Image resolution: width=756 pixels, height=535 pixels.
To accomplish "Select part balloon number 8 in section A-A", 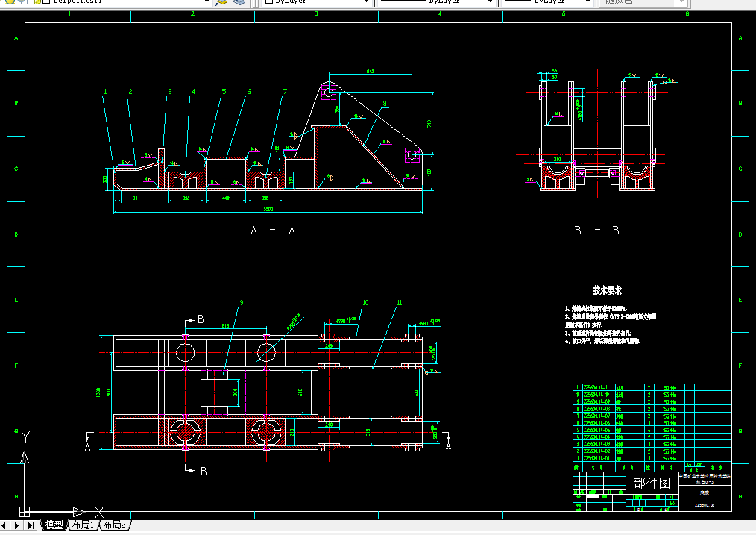I will tap(384, 103).
